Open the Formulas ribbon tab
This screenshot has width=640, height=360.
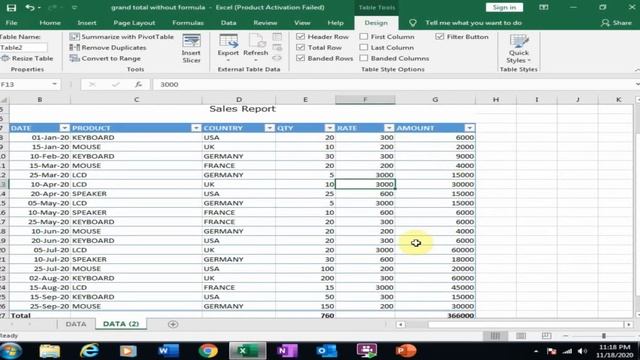188,23
